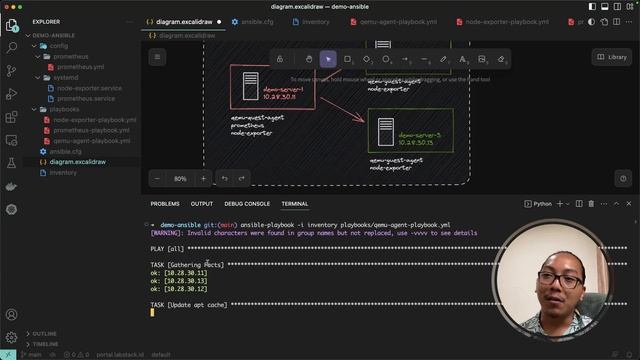
Task: Undo last canvas action
Action: [x=224, y=178]
